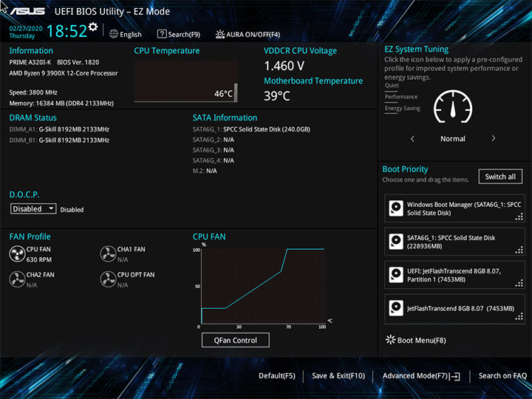This screenshot has width=532, height=399.
Task: Click the CHA1 FAN fan icon
Action: (x=108, y=253)
